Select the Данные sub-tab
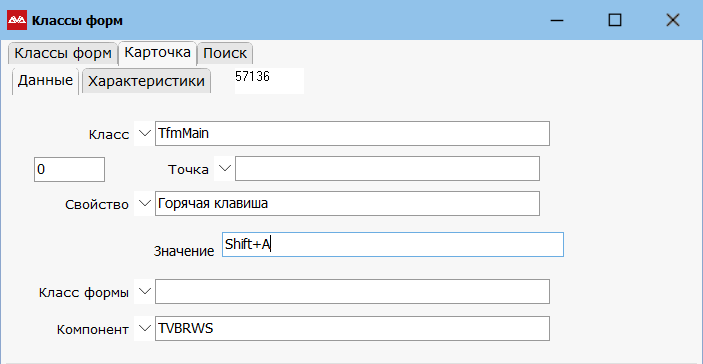 coord(45,81)
